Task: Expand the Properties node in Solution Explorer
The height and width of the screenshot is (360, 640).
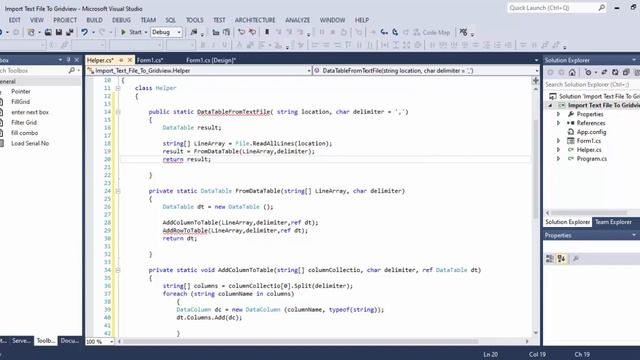Action: click(x=558, y=114)
